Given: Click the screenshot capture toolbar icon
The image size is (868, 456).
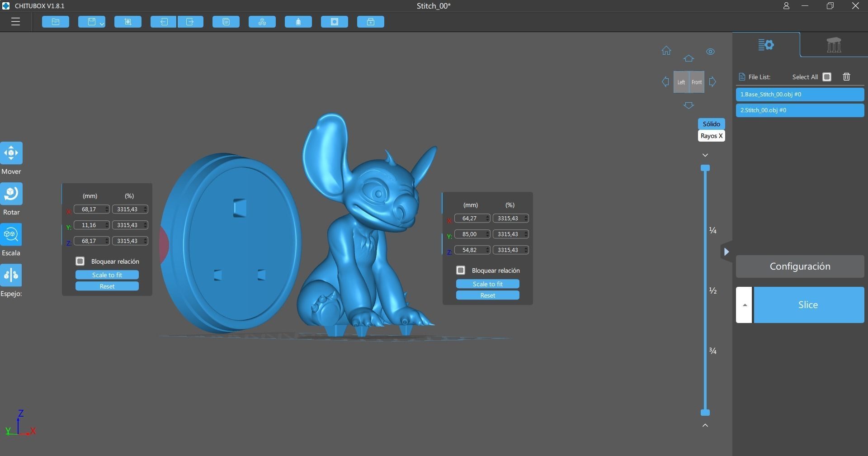Looking at the screenshot, I should click(128, 22).
